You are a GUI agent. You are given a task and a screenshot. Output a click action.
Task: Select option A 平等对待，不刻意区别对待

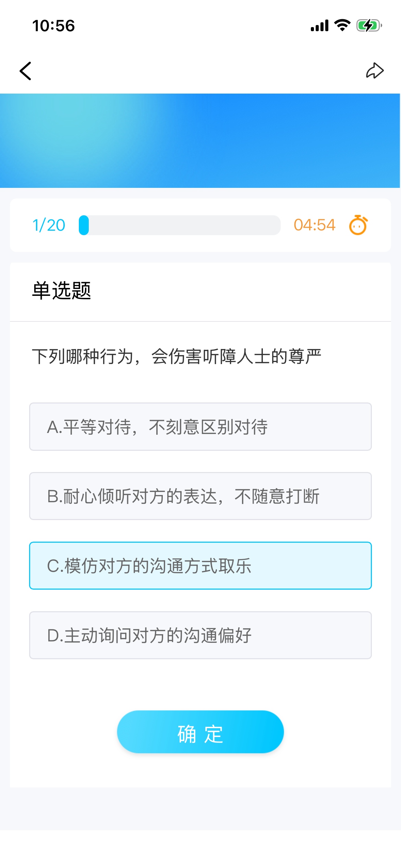pos(200,427)
